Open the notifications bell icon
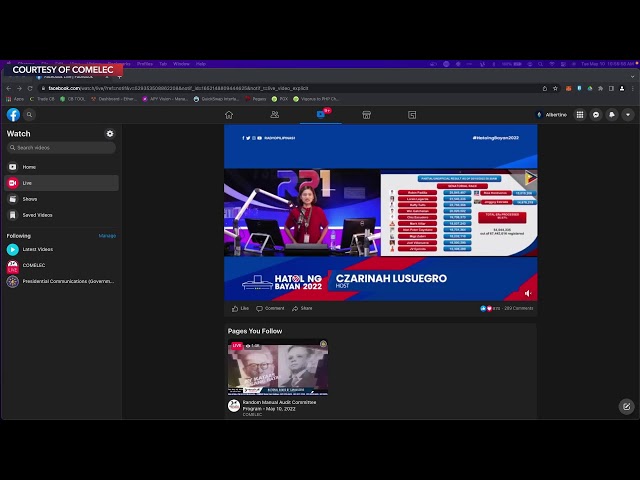Viewport: 640px width, 480px height. tap(612, 115)
